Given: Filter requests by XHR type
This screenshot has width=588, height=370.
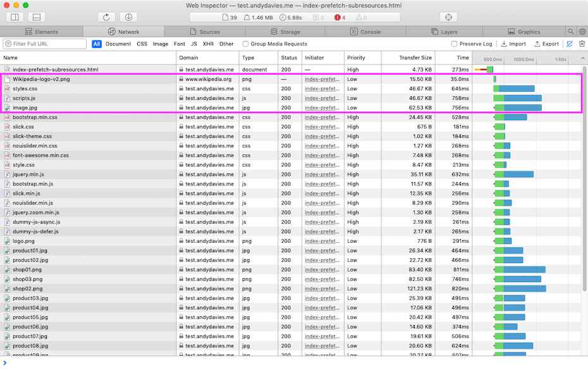Looking at the screenshot, I should pos(208,44).
